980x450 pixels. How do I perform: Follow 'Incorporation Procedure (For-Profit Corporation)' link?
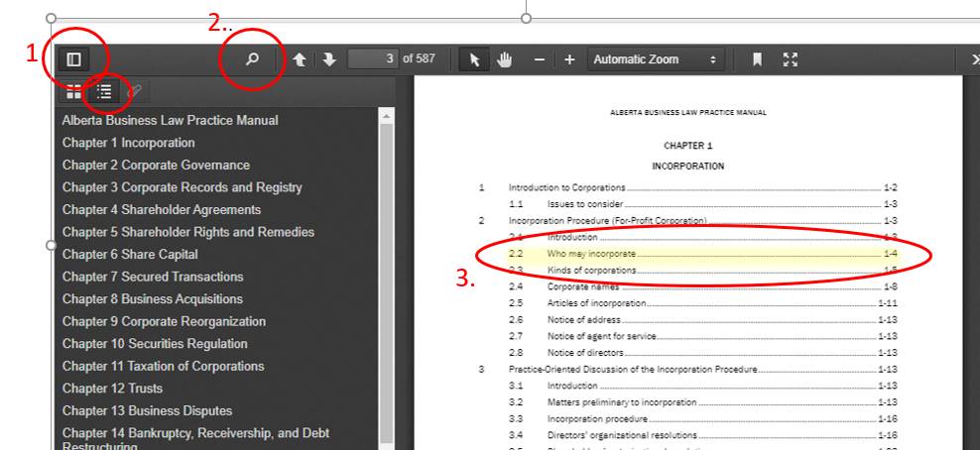[607, 220]
